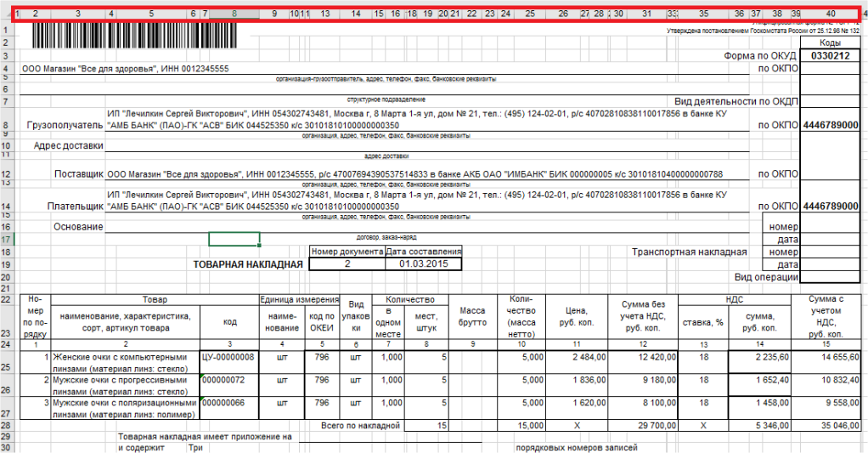This screenshot has width=868, height=453.
Task: Select the ТОВАРНАЯ НАКЛАДНАЯ title cell
Action: tap(248, 264)
